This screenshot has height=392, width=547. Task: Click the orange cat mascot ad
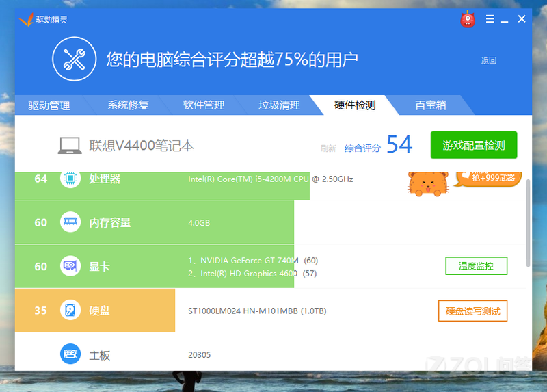click(x=428, y=184)
